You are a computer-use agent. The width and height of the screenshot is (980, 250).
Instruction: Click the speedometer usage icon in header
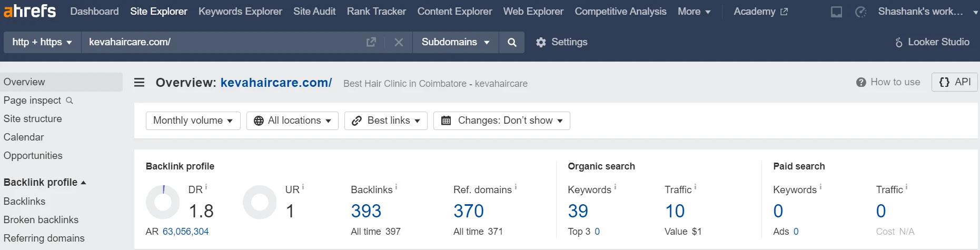pyautogui.click(x=861, y=12)
